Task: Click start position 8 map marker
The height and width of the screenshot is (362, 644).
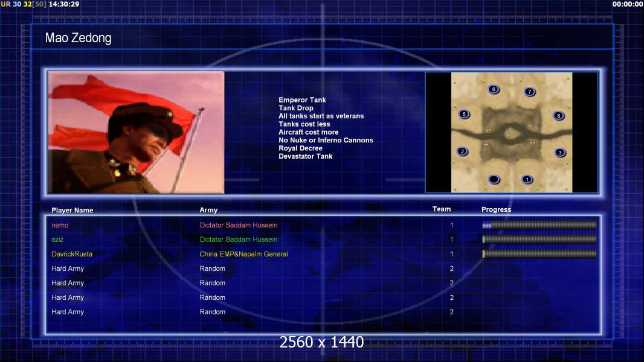Action: (558, 116)
